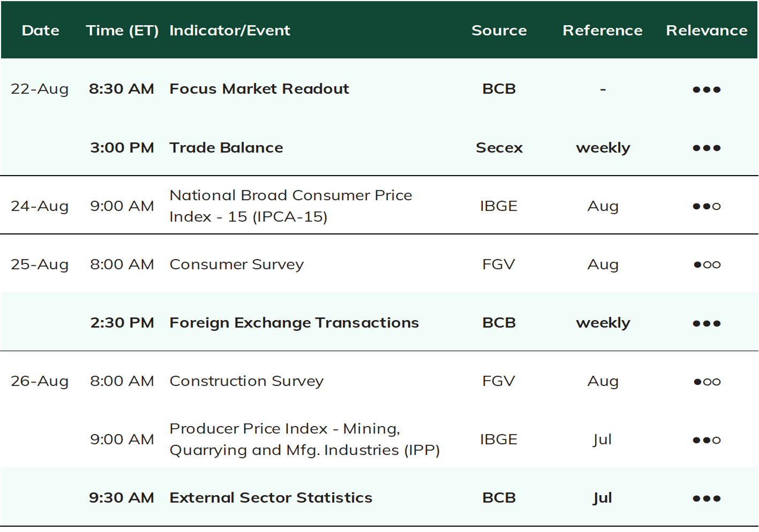759x532 pixels.
Task: Click the 24-Aug date cell
Action: click(x=40, y=206)
